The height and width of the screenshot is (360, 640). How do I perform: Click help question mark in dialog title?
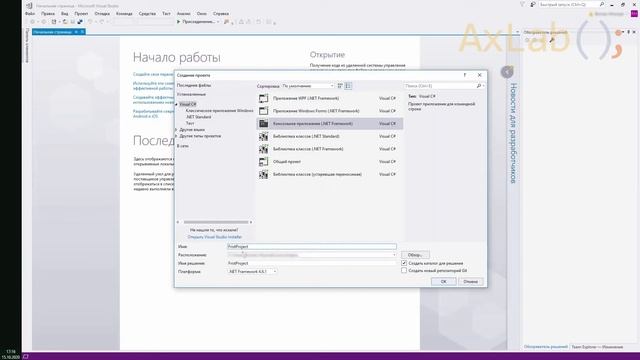click(x=464, y=75)
